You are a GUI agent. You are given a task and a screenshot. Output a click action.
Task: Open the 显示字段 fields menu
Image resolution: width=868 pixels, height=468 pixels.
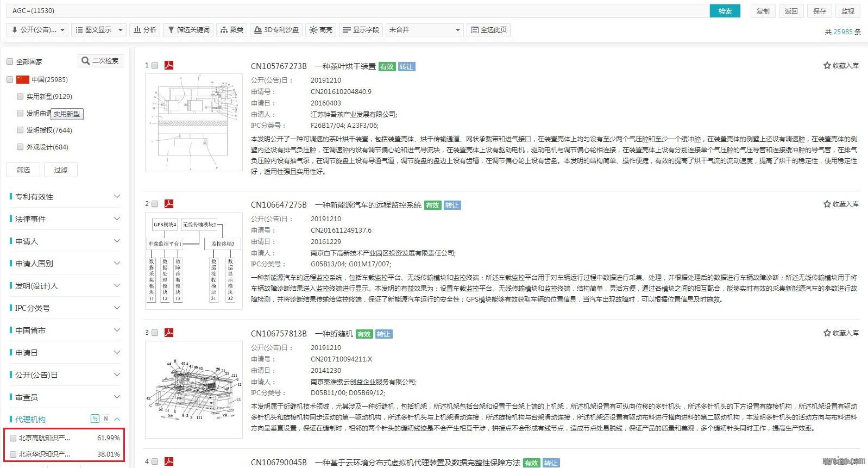point(360,30)
